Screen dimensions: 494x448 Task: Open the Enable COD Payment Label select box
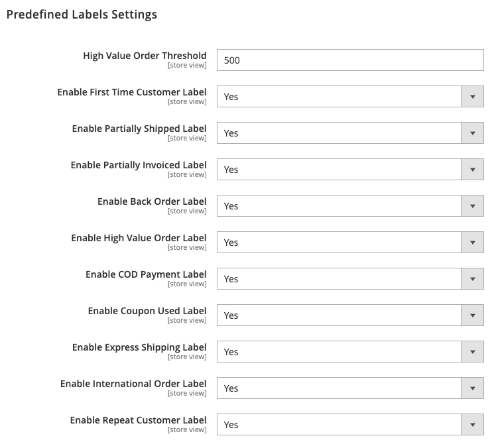pos(350,278)
